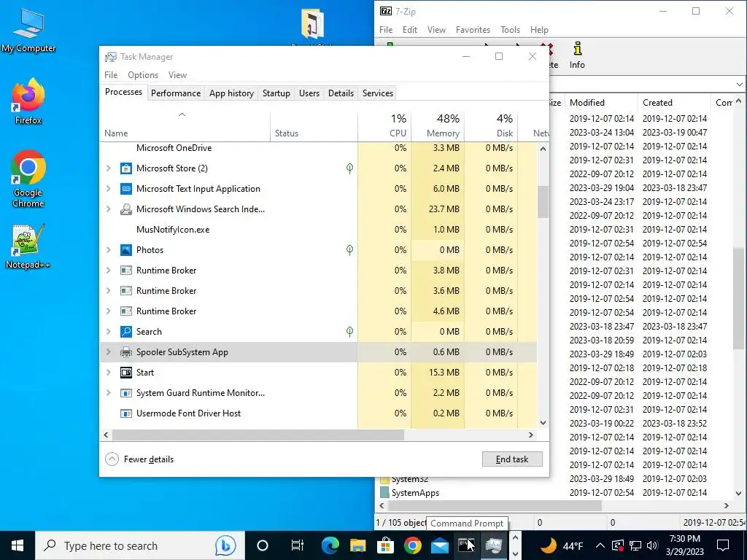Select the Search process icon

click(125, 332)
